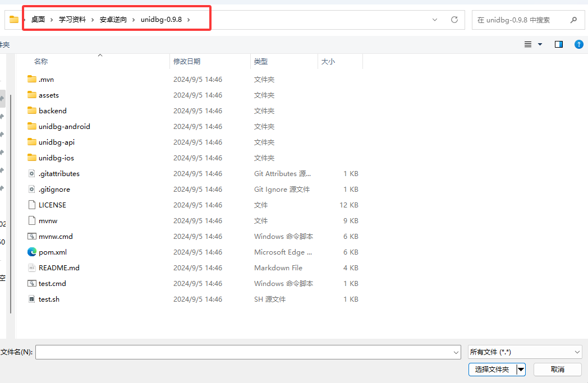Click into the 文件名 input field
The height and width of the screenshot is (383, 588).
[244, 352]
